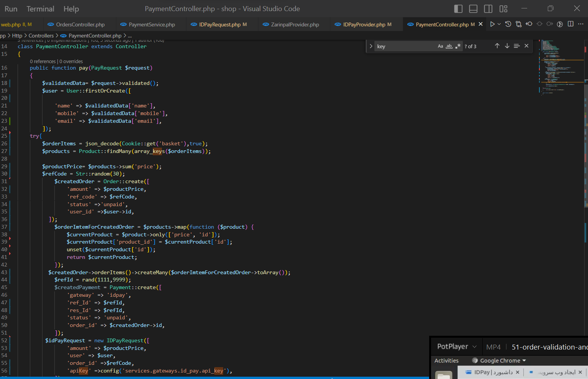Toggle Match Whole Word in find widget

pyautogui.click(x=449, y=46)
